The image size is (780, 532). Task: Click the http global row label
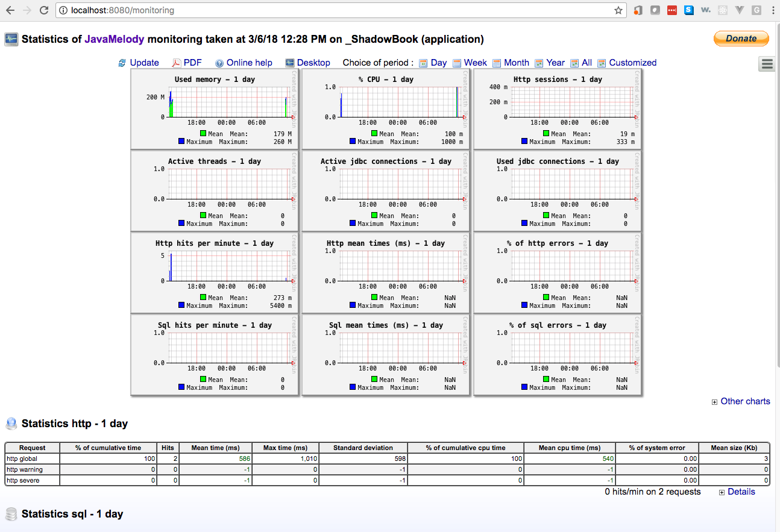tap(22, 458)
